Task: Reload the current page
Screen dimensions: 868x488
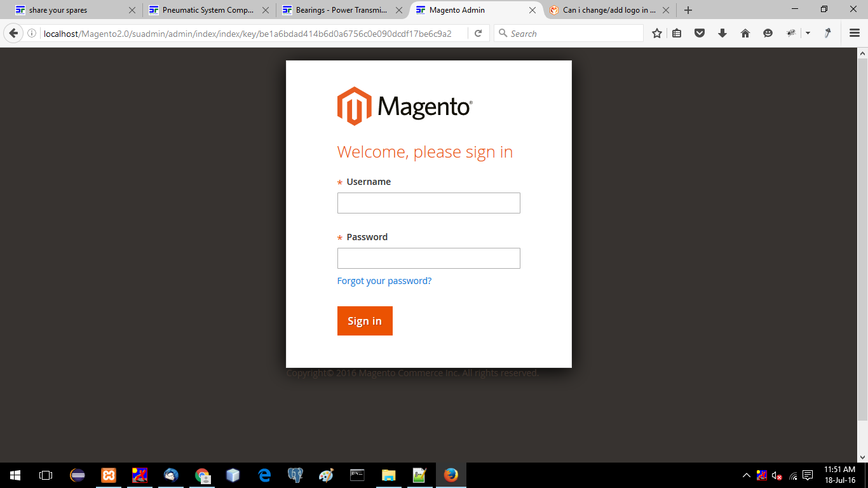Action: point(478,34)
